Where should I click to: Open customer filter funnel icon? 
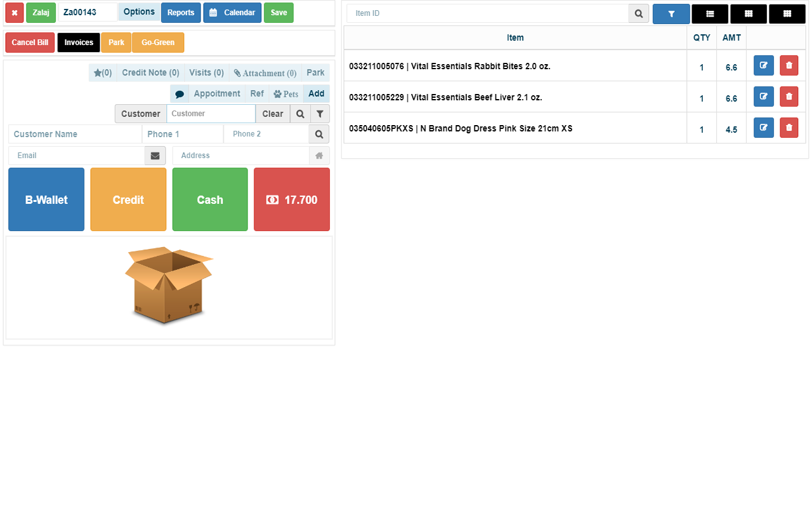(319, 114)
